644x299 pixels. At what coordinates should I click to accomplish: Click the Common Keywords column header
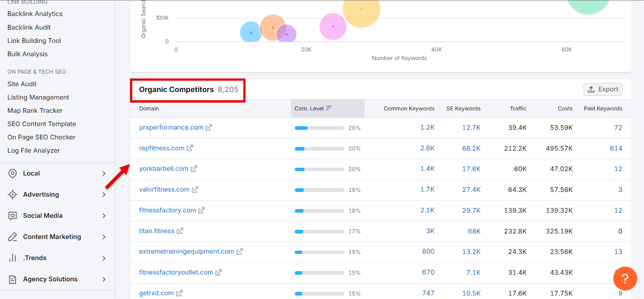[x=409, y=109]
